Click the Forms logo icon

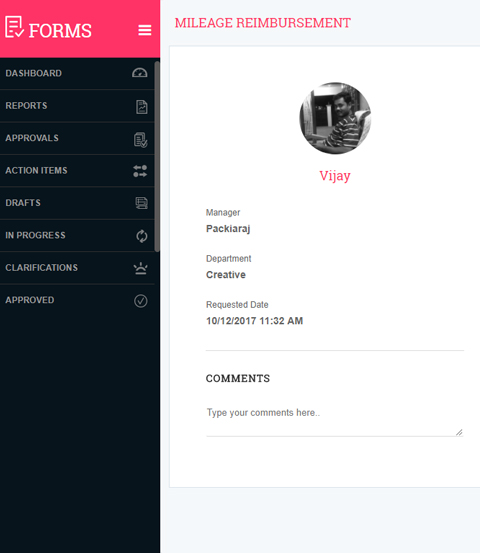14,27
